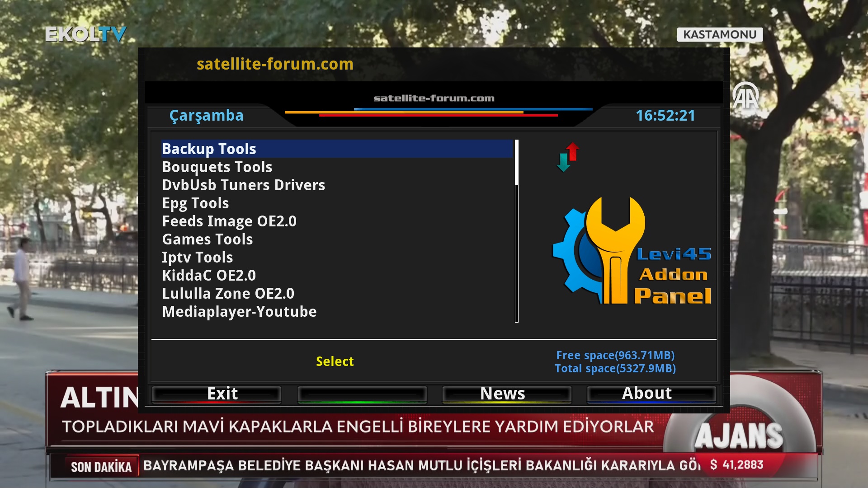Click the red and green update arrows icon
Screen dimensions: 868x488
[x=568, y=157]
